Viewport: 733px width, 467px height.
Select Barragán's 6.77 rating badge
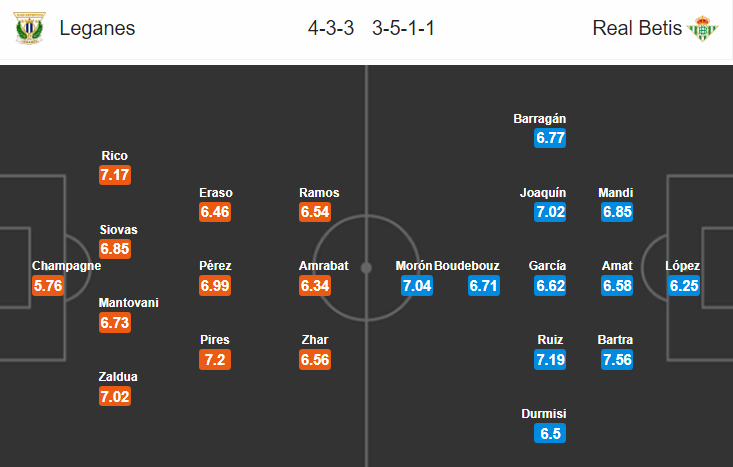tap(550, 138)
